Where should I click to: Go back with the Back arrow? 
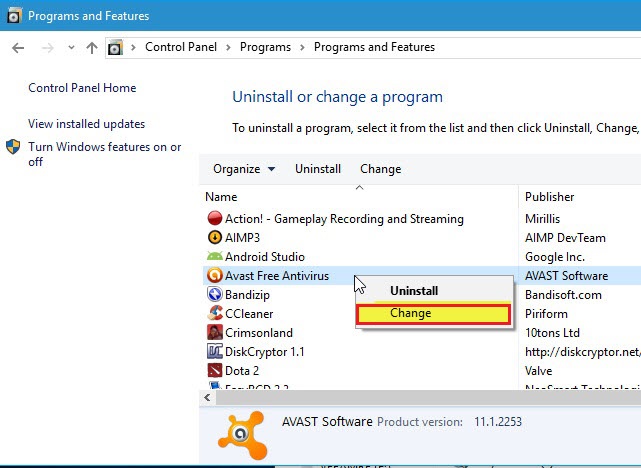18,48
